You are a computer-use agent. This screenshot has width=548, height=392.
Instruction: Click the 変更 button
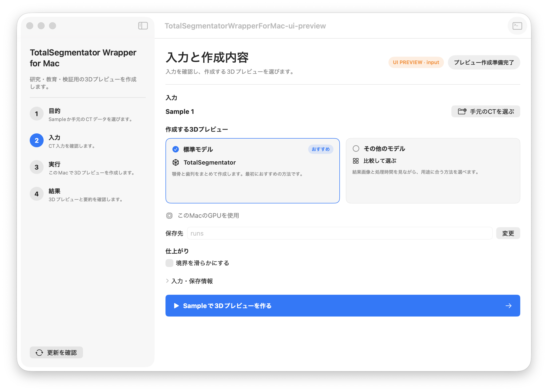(x=508, y=233)
